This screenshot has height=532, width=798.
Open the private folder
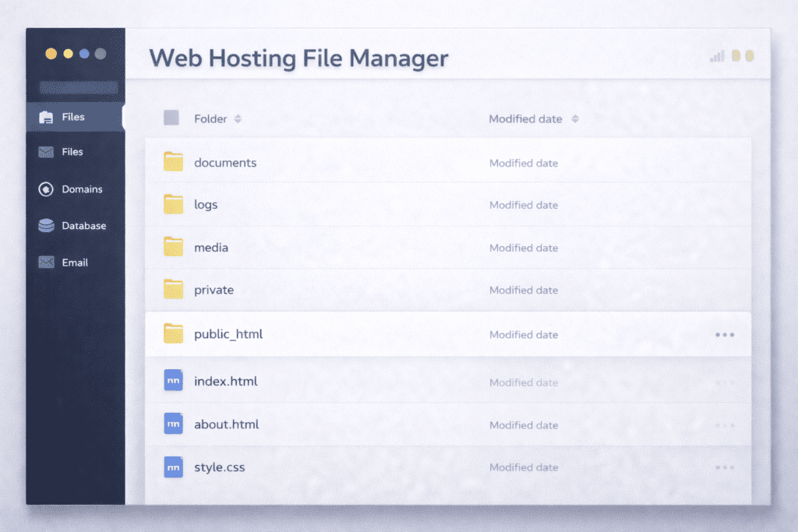click(x=214, y=290)
